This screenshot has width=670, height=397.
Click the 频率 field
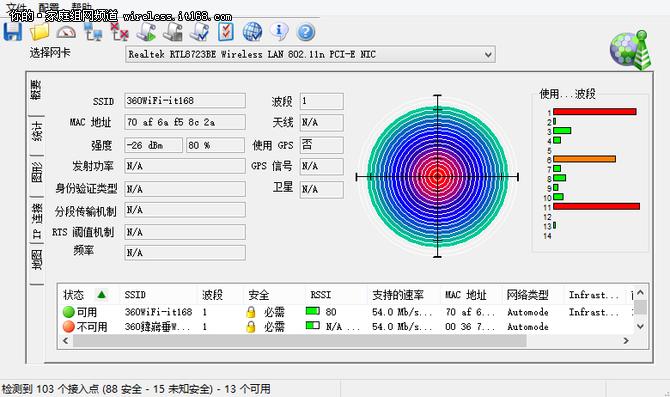[185, 253]
